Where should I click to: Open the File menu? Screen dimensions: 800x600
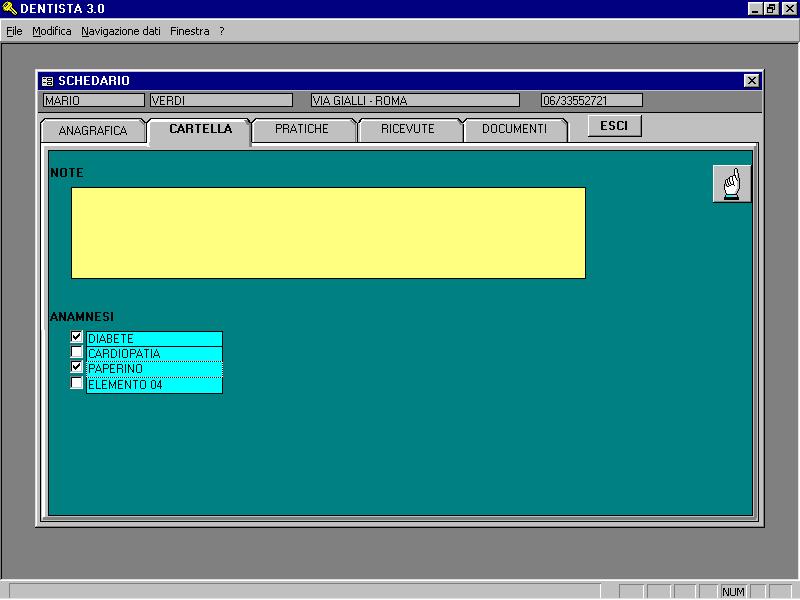point(14,31)
